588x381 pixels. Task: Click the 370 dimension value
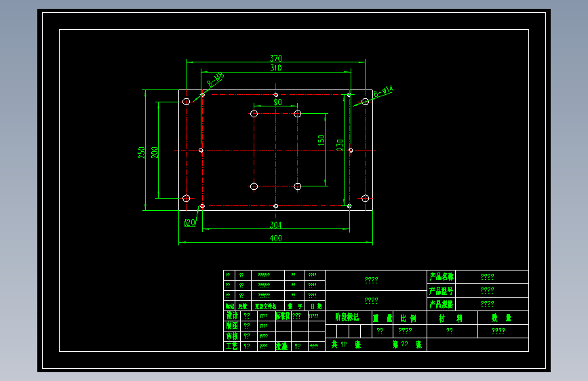275,58
